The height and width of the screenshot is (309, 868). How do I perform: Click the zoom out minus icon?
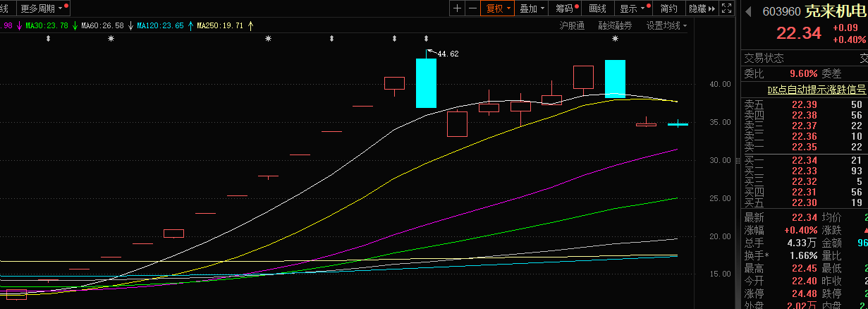point(472,8)
